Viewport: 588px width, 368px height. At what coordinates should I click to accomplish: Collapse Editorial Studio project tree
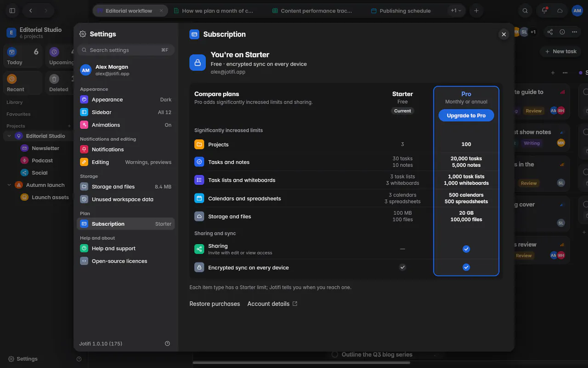[9, 136]
